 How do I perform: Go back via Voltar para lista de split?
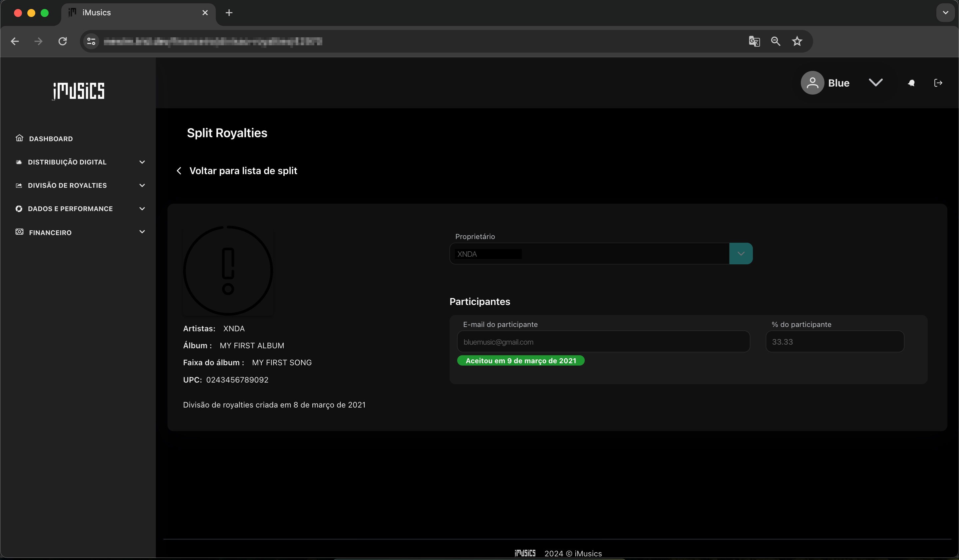point(243,171)
